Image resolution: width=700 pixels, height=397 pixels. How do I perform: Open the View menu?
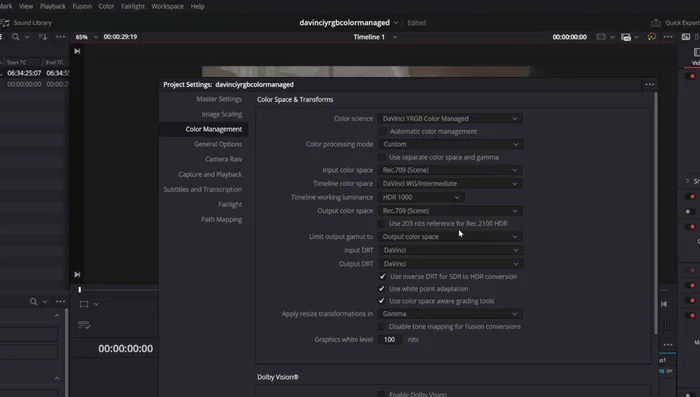click(26, 6)
